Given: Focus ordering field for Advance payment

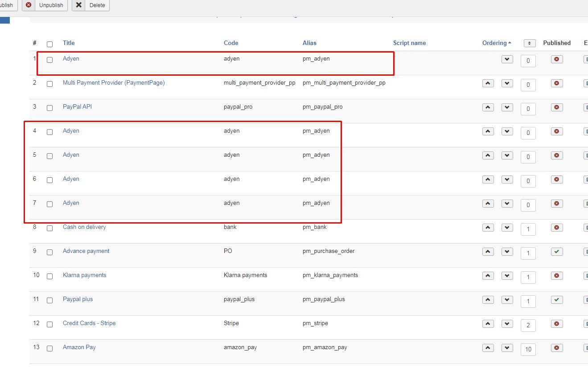Looking at the screenshot, I should (528, 253).
